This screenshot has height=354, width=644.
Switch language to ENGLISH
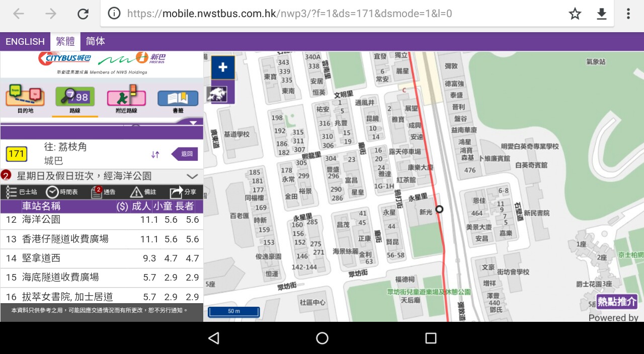25,42
